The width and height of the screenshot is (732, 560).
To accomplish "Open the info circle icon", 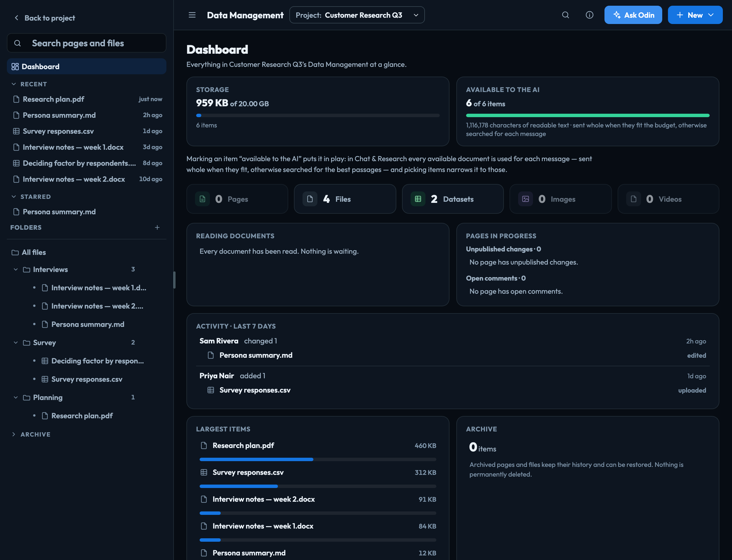I will click(590, 15).
